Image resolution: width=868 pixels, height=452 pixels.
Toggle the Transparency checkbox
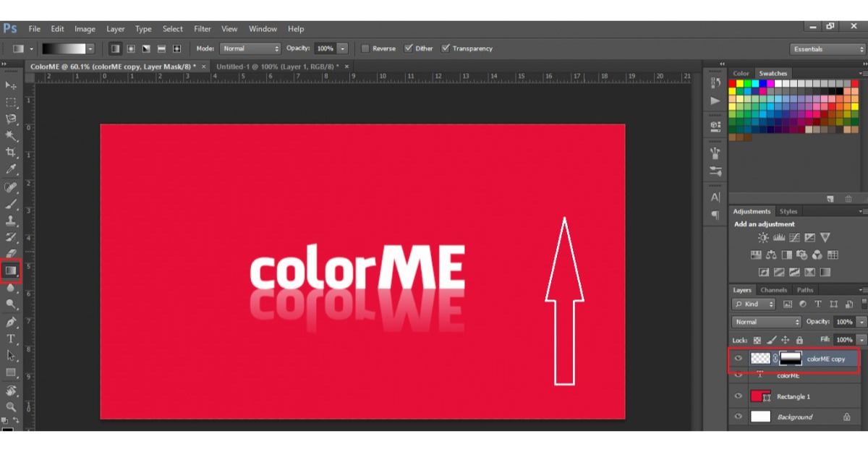(x=446, y=48)
